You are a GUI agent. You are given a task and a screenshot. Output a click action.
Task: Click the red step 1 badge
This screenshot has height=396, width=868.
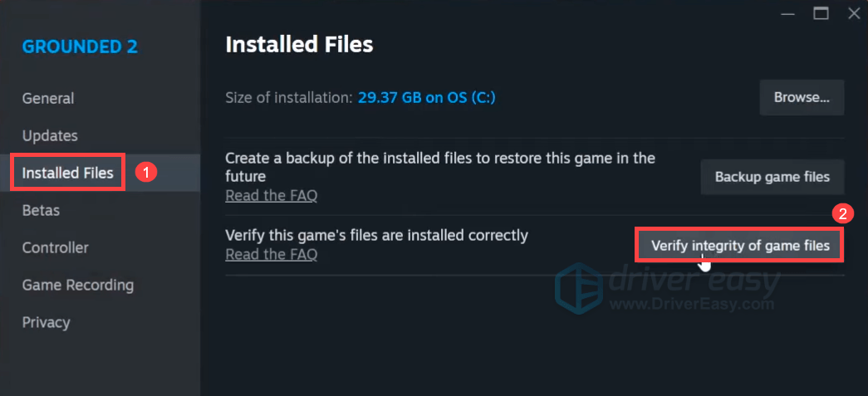[146, 173]
